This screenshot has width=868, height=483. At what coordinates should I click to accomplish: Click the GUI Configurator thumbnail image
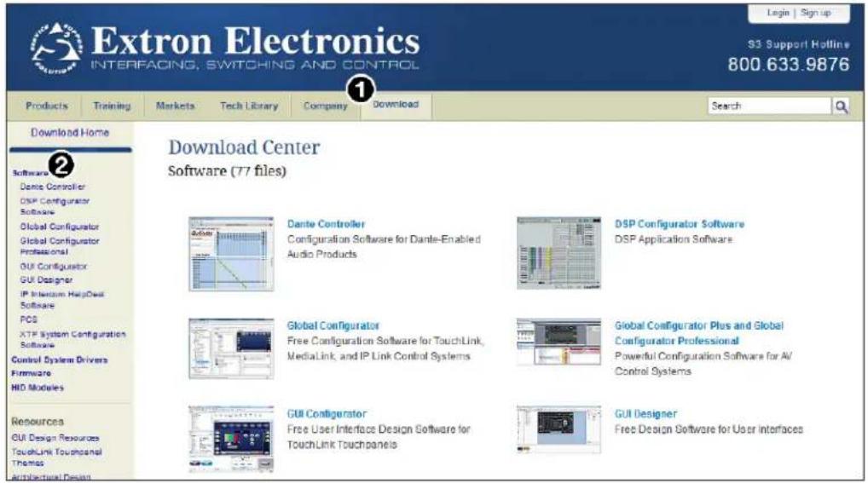coord(231,440)
